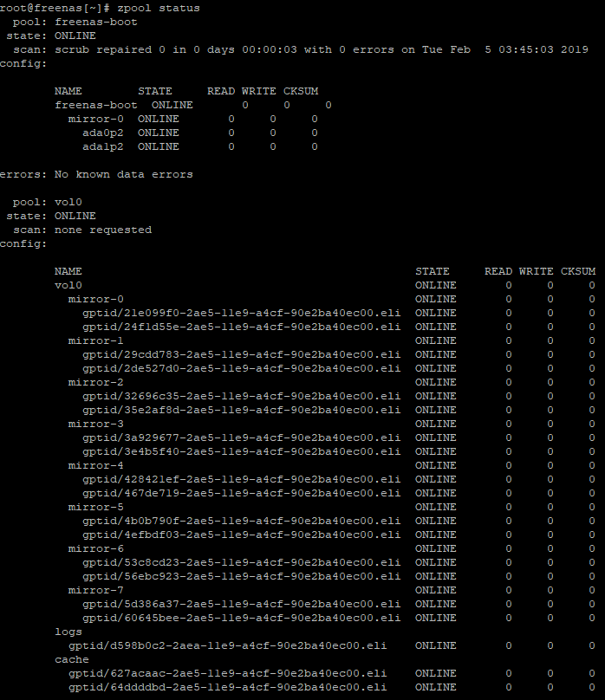Click the 'mirror-6' row
605x700 pixels.
(331, 548)
